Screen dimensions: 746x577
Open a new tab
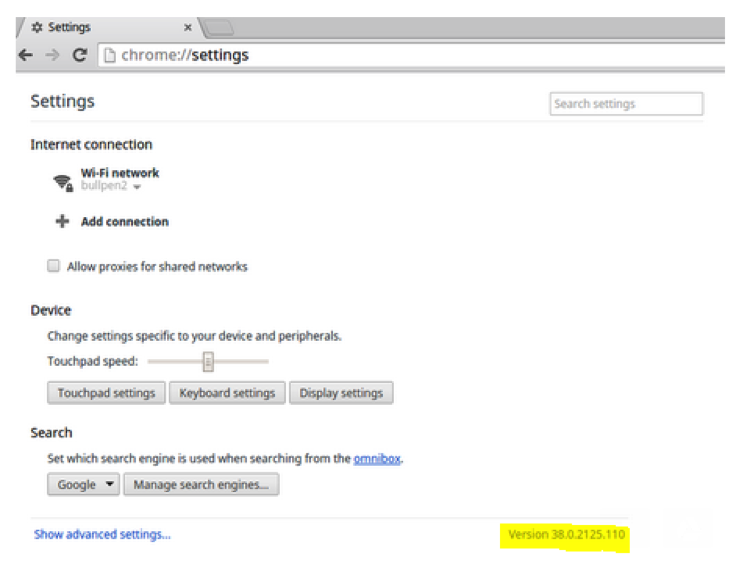(219, 27)
